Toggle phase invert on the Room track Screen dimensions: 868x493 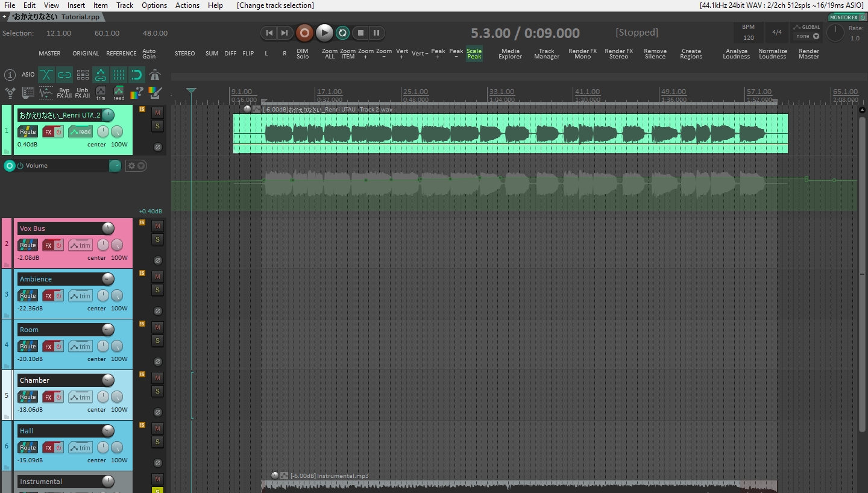click(158, 362)
